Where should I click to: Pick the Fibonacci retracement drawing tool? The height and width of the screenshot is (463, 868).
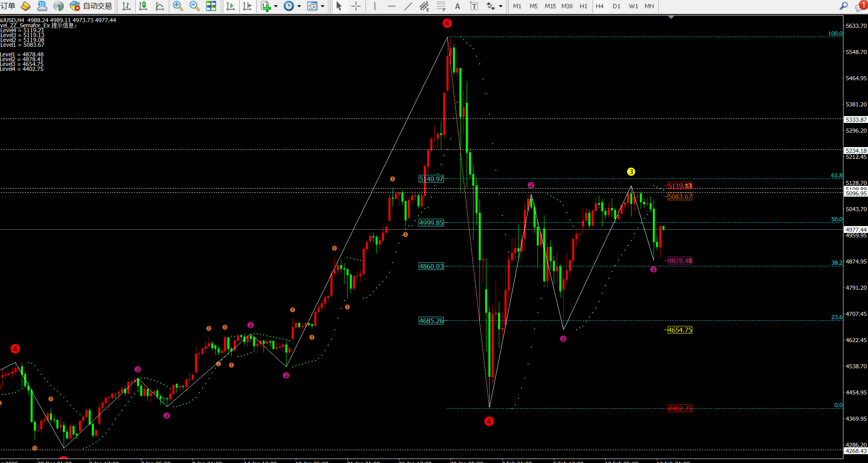441,6
